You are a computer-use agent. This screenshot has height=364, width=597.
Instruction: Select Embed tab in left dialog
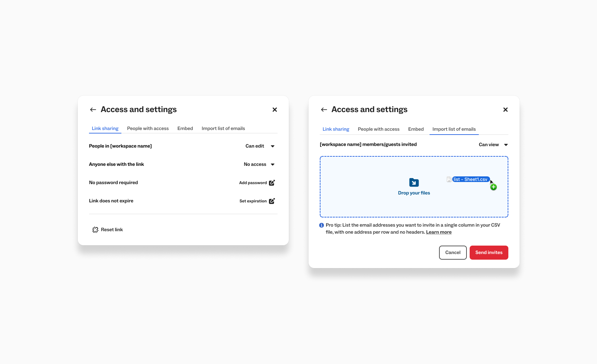coord(185,129)
